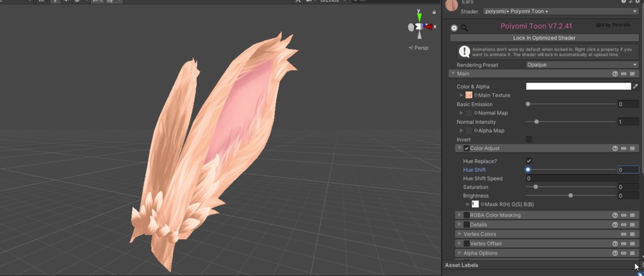This screenshot has width=644, height=276.
Task: Click green Y axis cone on scene gizmo
Action: (x=419, y=17)
